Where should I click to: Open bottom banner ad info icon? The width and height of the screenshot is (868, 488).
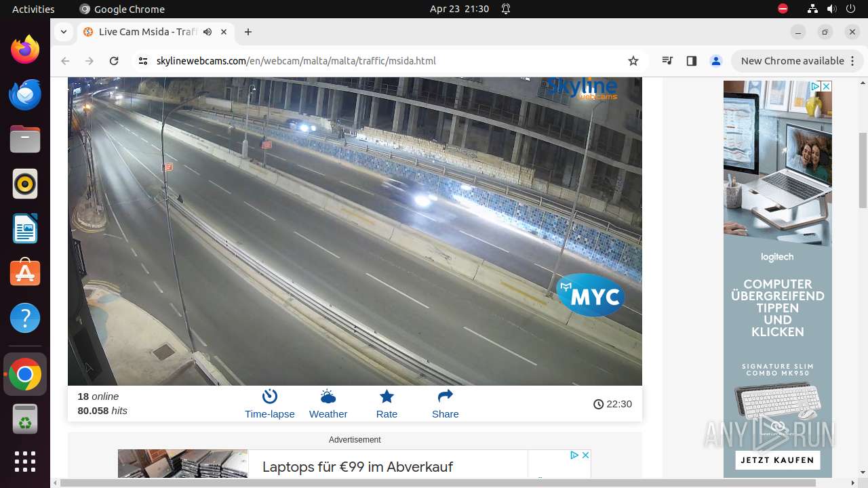pyautogui.click(x=574, y=455)
